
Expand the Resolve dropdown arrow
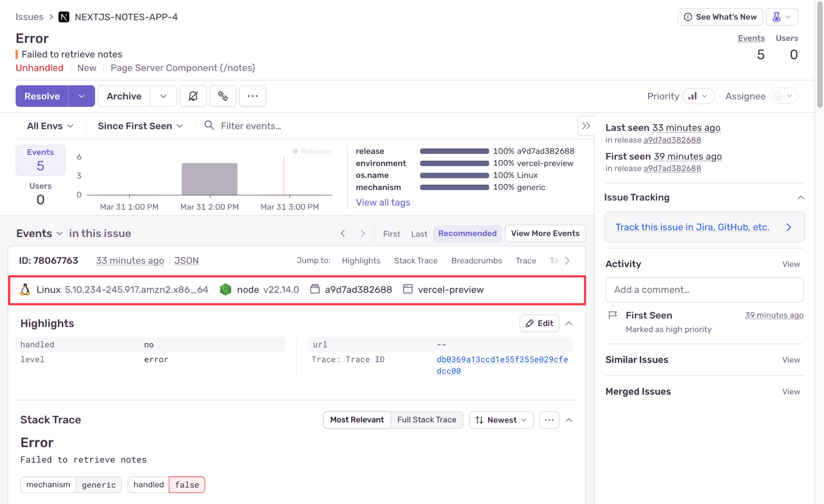(x=82, y=96)
